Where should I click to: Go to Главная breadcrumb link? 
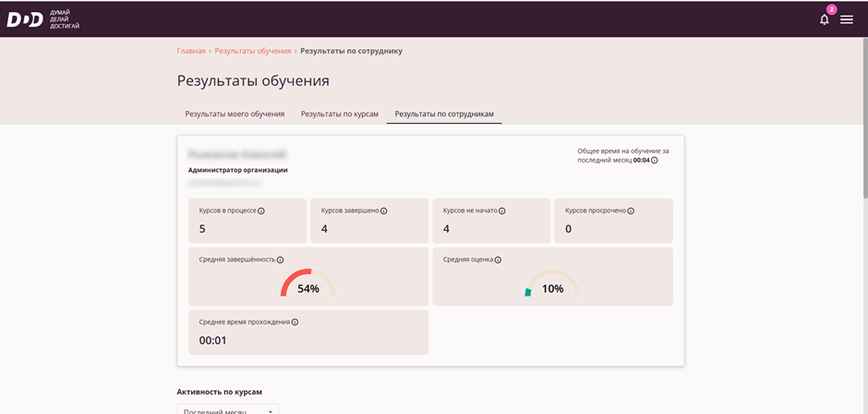(x=191, y=51)
